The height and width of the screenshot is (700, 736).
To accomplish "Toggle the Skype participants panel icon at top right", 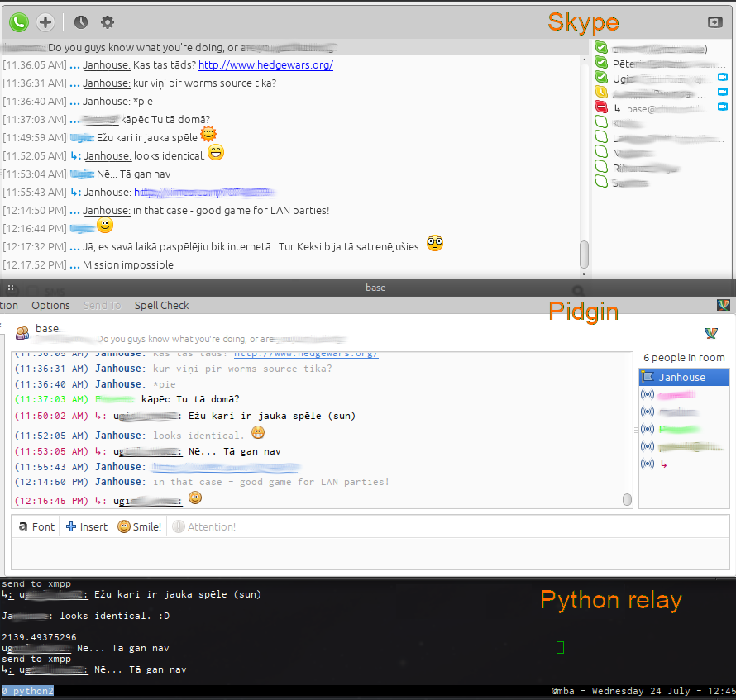I will pos(714,22).
